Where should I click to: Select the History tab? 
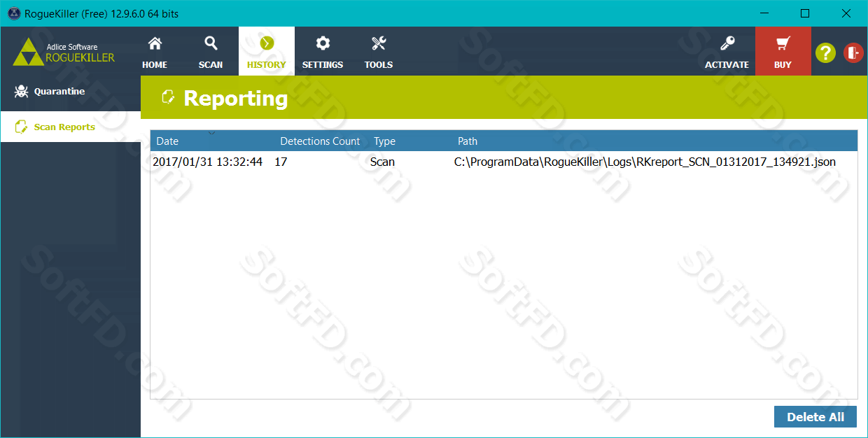(x=267, y=51)
